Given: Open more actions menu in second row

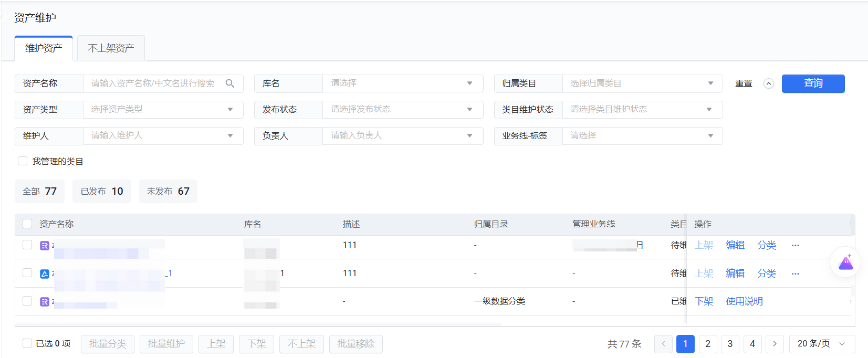Looking at the screenshot, I should click(x=795, y=273).
